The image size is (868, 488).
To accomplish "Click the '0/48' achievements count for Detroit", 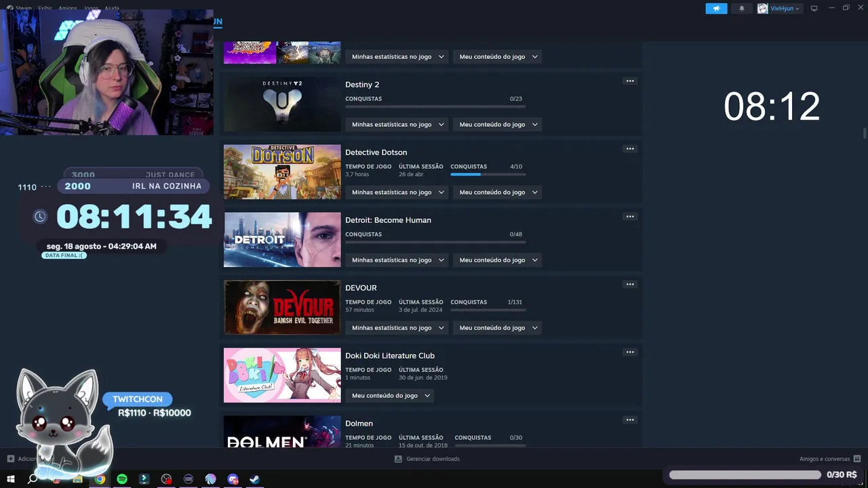I will [x=516, y=235].
